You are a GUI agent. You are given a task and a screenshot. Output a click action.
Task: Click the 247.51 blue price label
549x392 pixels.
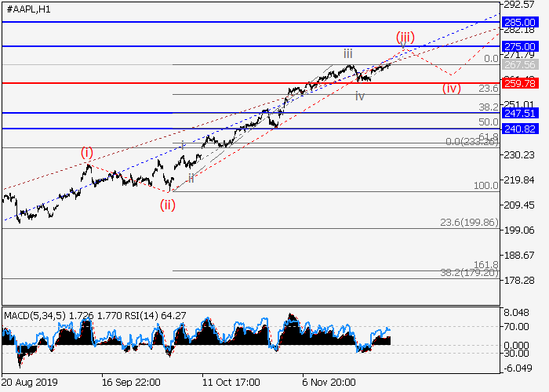[x=520, y=113]
